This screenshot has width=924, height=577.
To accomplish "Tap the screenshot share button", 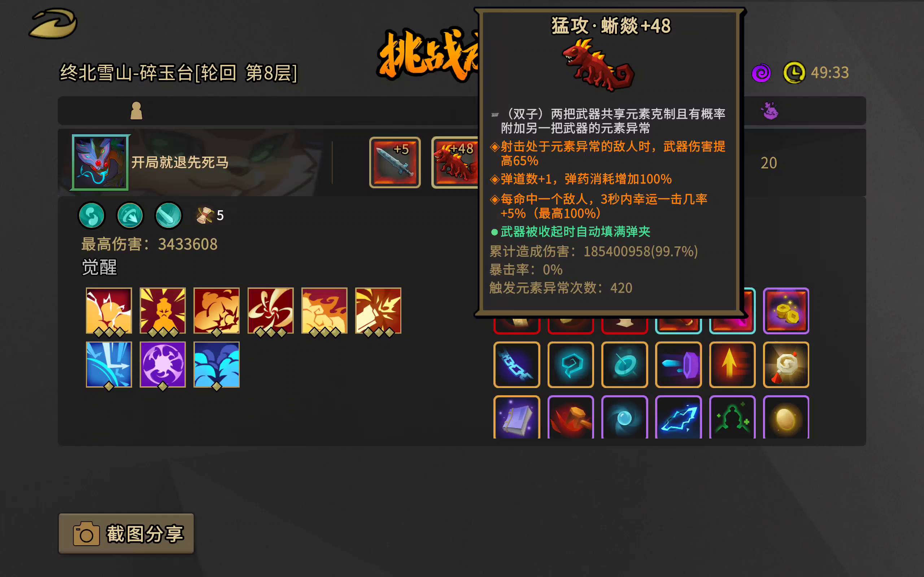I will tap(126, 533).
